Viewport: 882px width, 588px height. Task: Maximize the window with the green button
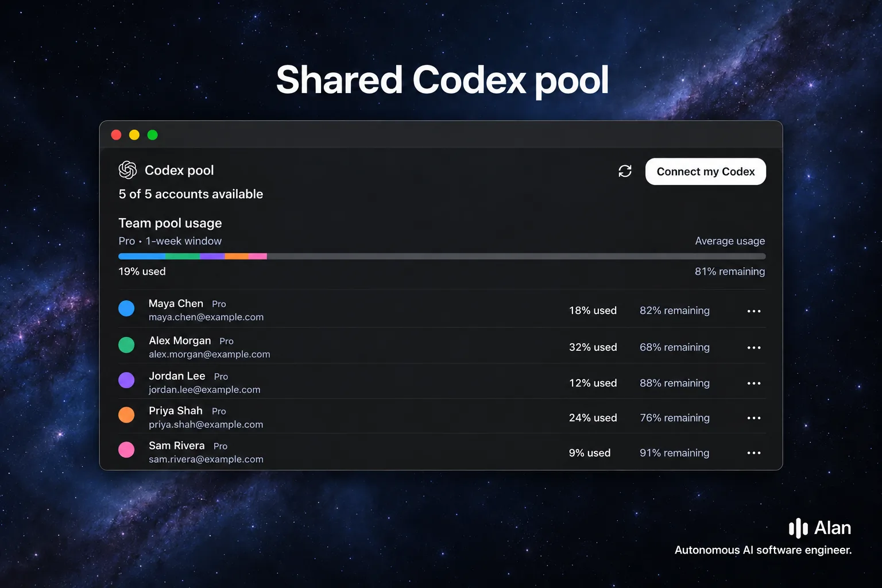click(x=152, y=135)
